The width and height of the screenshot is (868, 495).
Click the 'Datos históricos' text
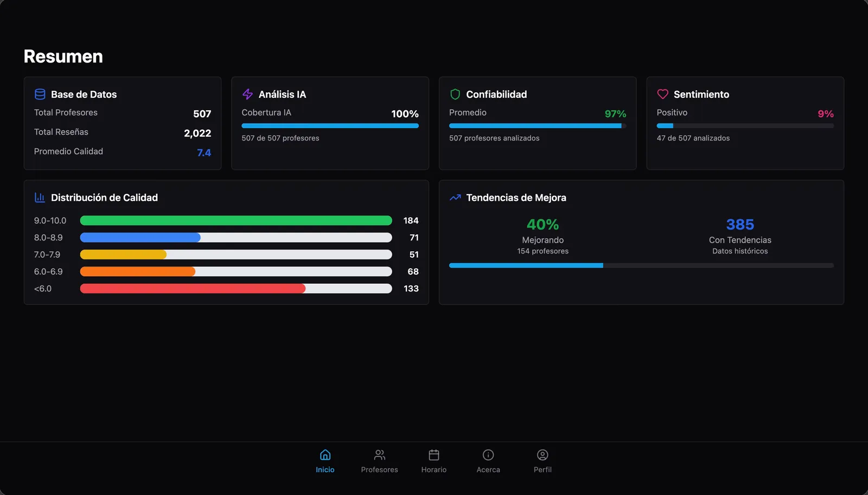[740, 251]
